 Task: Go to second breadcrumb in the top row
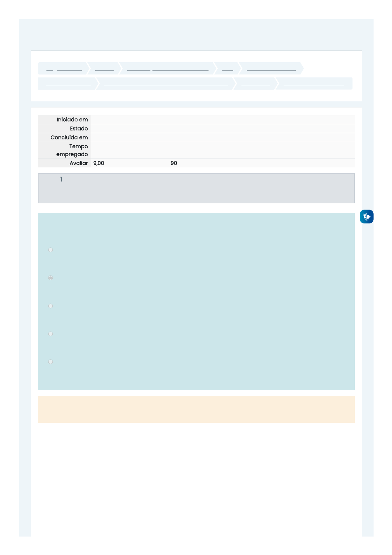(104, 68)
